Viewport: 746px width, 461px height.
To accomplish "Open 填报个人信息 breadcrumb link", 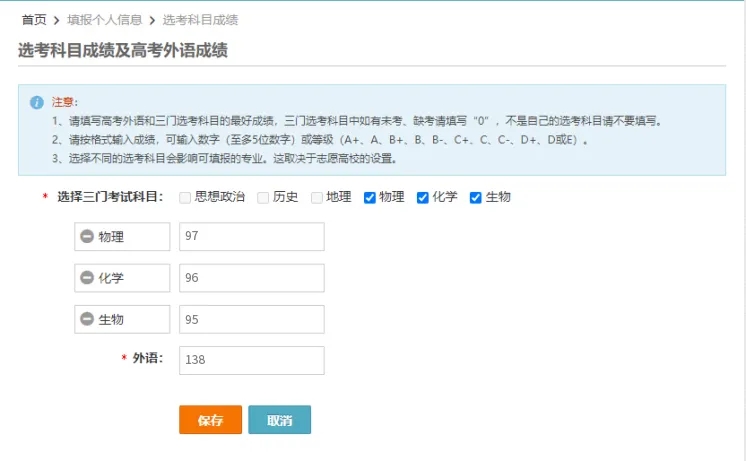I will pos(104,19).
